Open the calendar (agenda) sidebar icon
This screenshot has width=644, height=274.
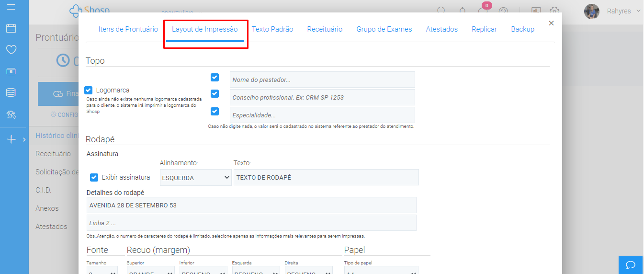point(11,28)
